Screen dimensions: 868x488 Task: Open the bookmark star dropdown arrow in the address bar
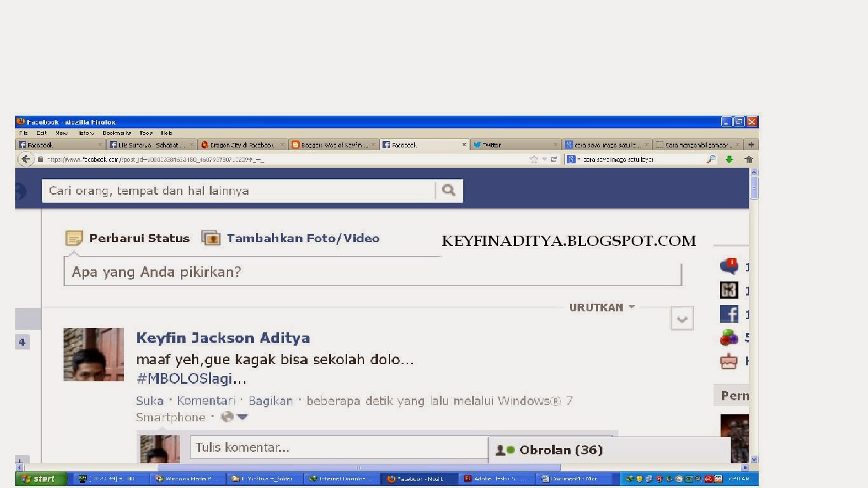[x=544, y=159]
